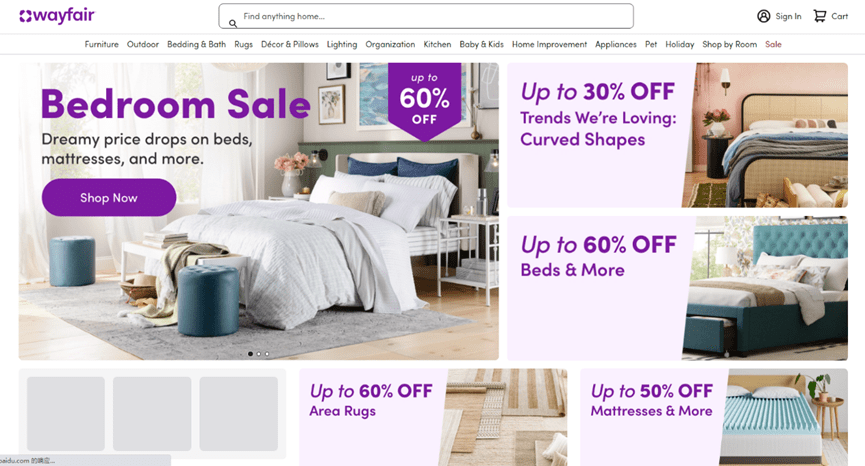Open the Area Rugs 60% OFF banner
The height and width of the screenshot is (466, 865).
coord(433,417)
